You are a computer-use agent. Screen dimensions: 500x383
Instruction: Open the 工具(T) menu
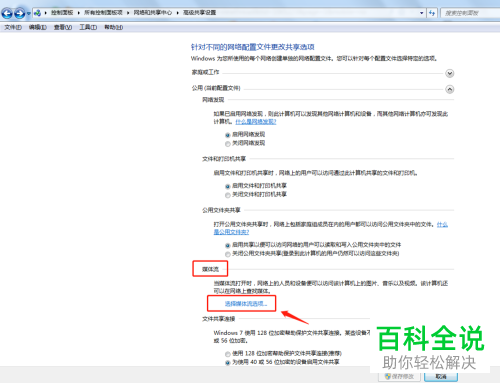[x=88, y=27]
